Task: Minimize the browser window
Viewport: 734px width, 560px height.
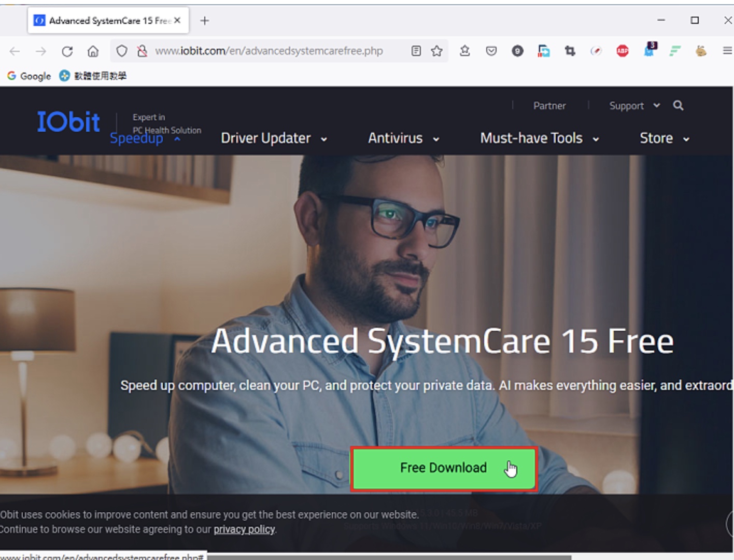Action: (661, 20)
